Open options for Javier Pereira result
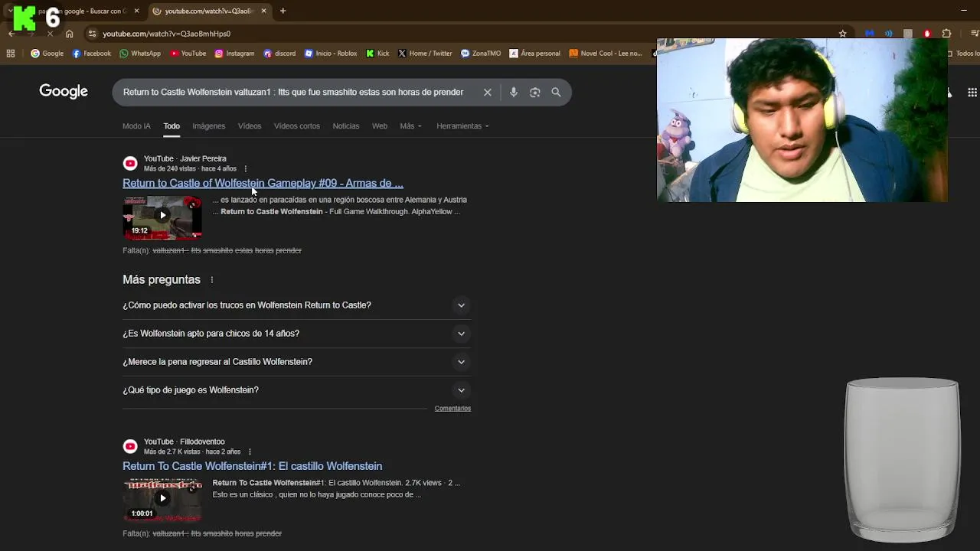This screenshot has width=980, height=551. pyautogui.click(x=246, y=168)
